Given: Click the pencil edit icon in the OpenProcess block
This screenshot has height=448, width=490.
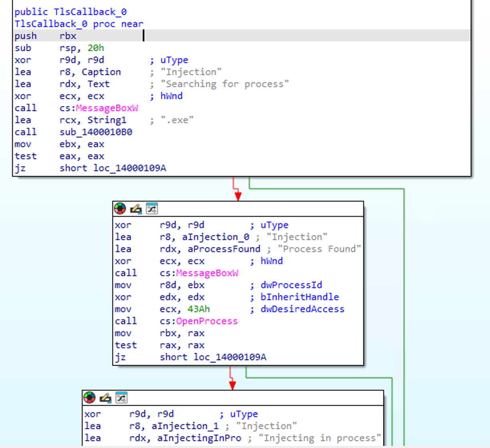Looking at the screenshot, I should coord(136,208).
